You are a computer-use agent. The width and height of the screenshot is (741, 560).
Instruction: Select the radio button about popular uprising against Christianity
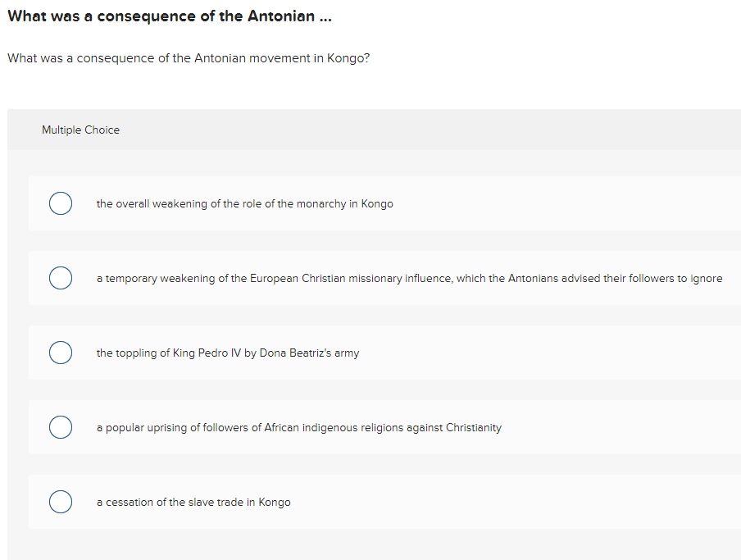61,427
